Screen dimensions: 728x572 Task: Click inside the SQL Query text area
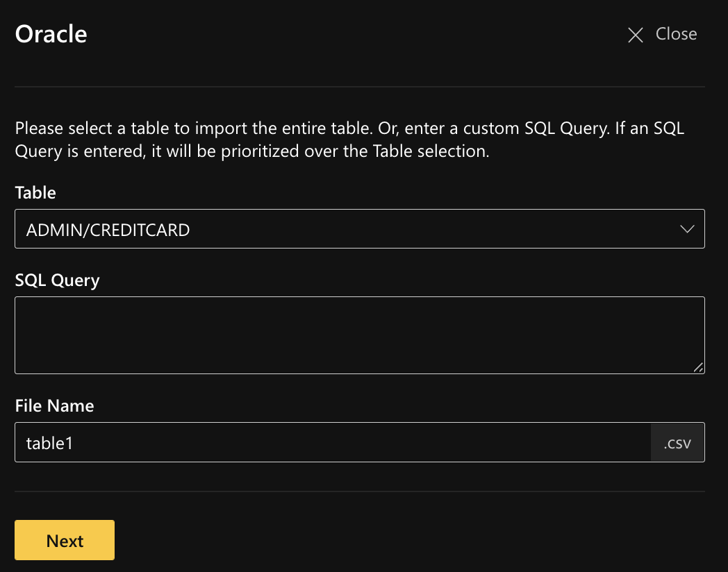tap(359, 335)
